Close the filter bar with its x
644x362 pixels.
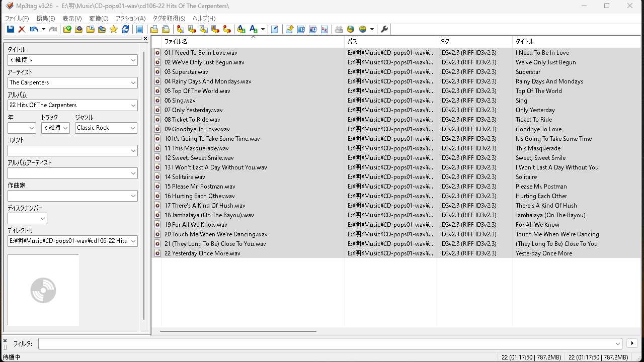5,340
